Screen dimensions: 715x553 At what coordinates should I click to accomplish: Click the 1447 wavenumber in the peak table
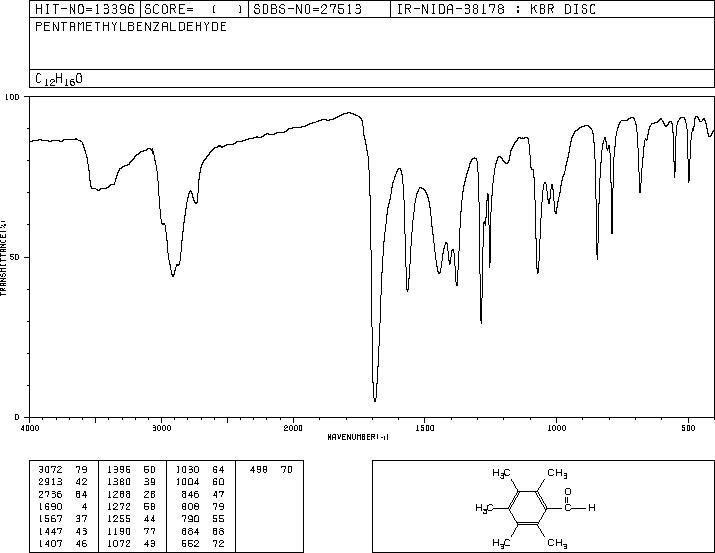[50, 532]
